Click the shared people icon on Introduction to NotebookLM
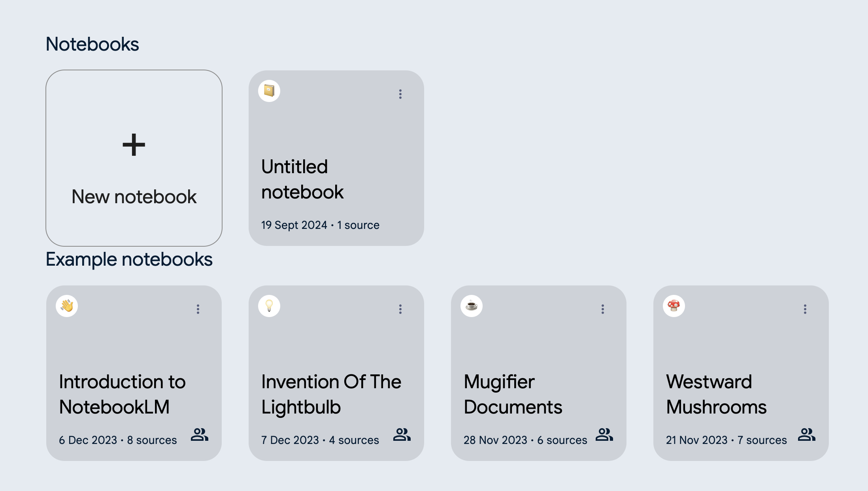This screenshot has height=491, width=868. [x=200, y=434]
